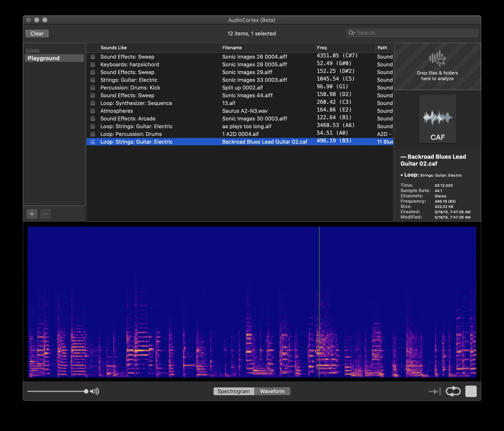The width and height of the screenshot is (504, 431).
Task: Tick checkbox for Sonic Images 29.aiff row
Action: coord(93,72)
